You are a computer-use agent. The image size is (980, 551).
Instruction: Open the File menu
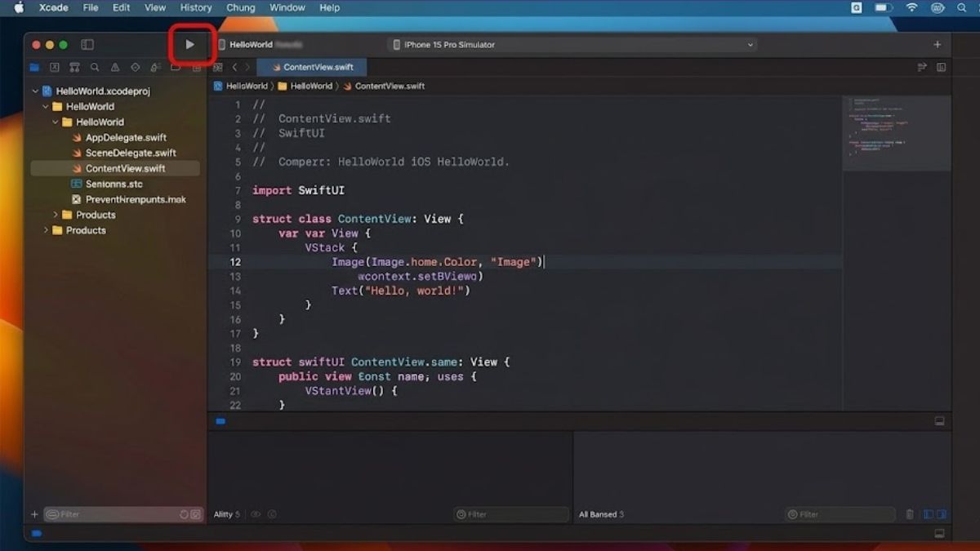click(91, 7)
